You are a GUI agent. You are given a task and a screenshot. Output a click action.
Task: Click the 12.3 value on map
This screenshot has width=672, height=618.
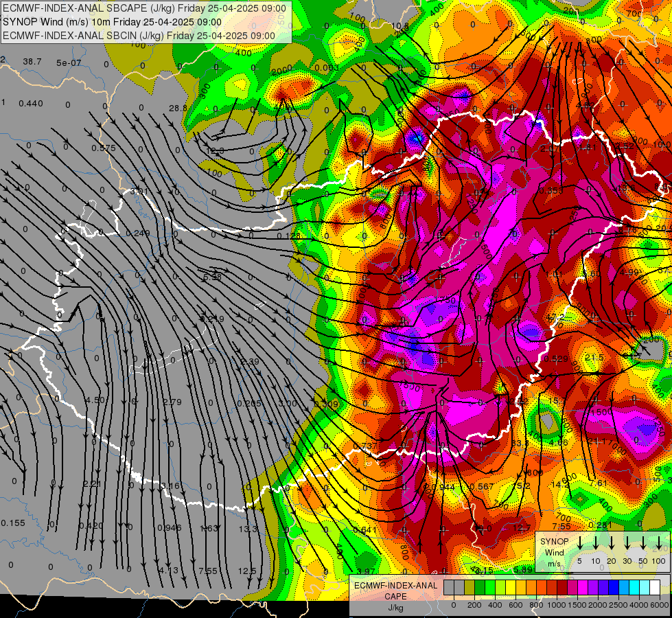(x=215, y=151)
